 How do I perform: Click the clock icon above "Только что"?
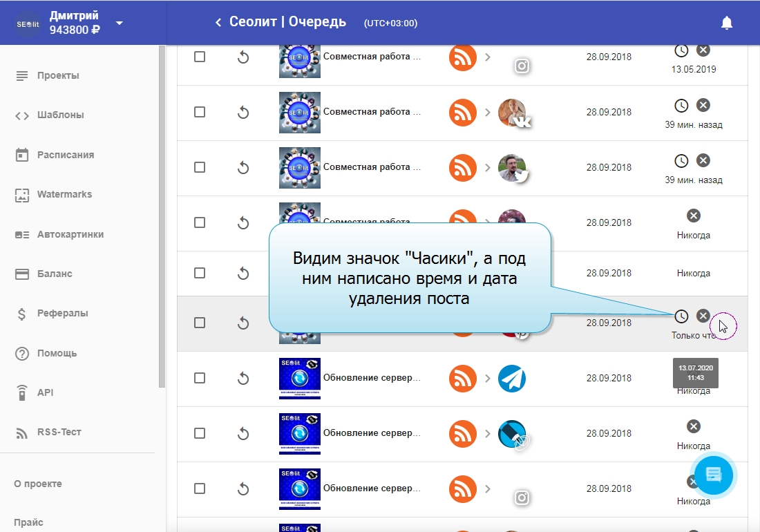coord(681,316)
